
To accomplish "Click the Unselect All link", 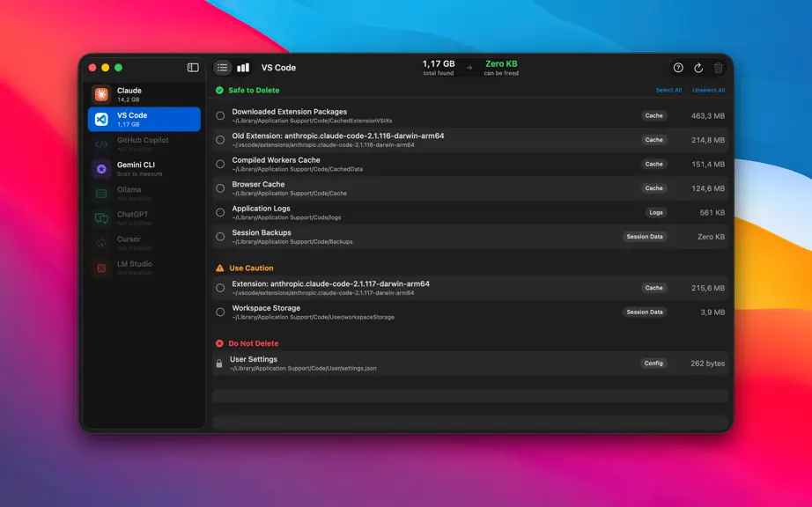I will pyautogui.click(x=708, y=90).
